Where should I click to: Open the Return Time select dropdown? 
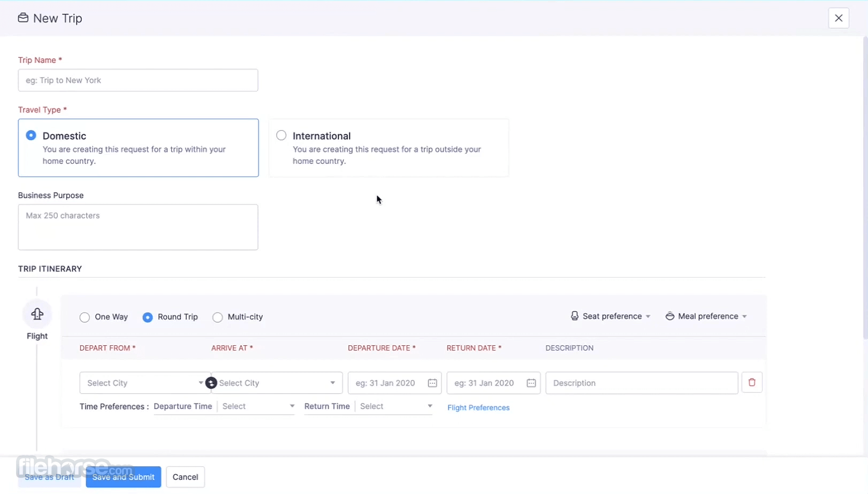coord(395,407)
